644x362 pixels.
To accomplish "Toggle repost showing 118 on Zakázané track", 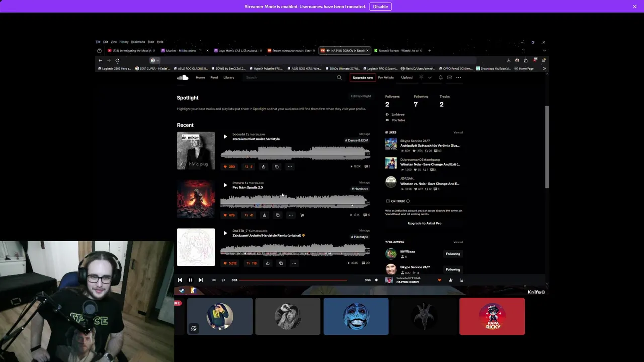I will [x=251, y=263].
